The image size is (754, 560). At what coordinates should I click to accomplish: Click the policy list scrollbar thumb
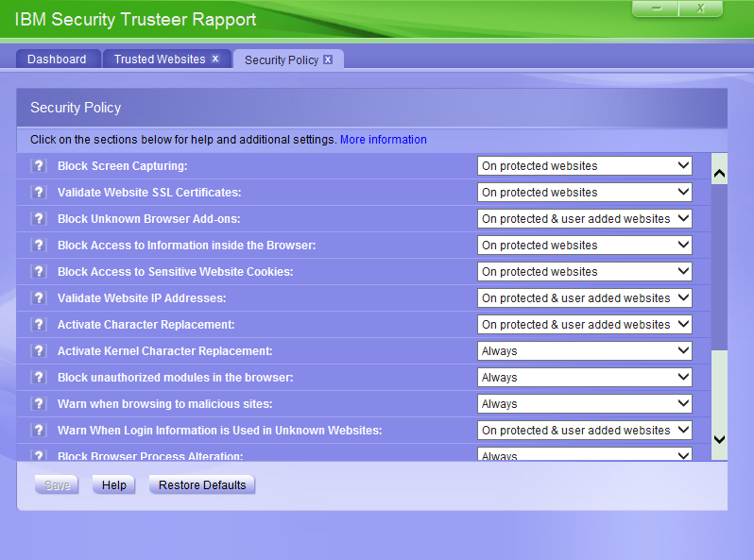click(x=719, y=267)
